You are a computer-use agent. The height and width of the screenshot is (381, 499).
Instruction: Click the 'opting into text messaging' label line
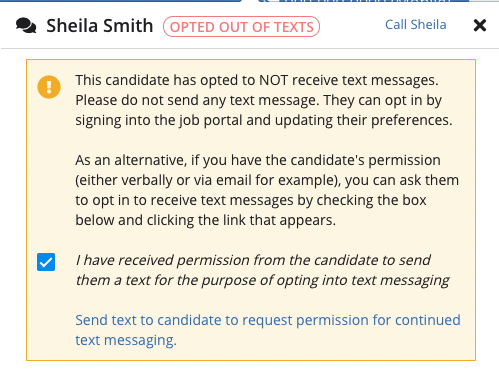(262, 280)
